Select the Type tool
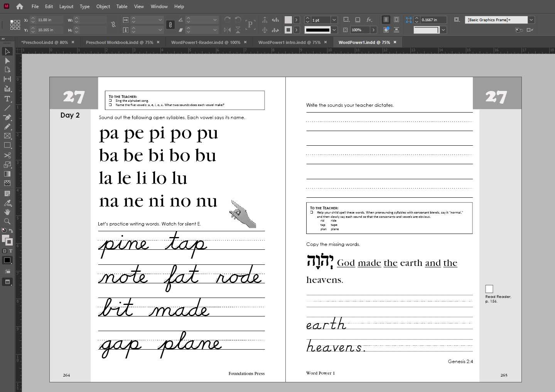This screenshot has width=555, height=392. click(7, 99)
